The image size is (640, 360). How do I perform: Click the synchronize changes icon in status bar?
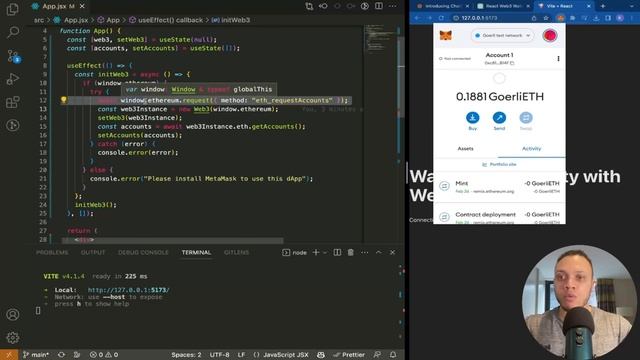pos(61,355)
